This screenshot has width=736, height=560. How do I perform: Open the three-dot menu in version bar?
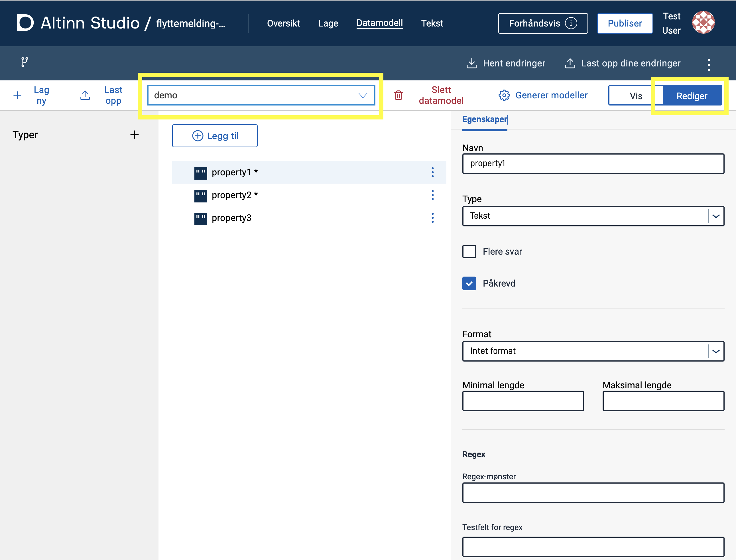(x=709, y=65)
